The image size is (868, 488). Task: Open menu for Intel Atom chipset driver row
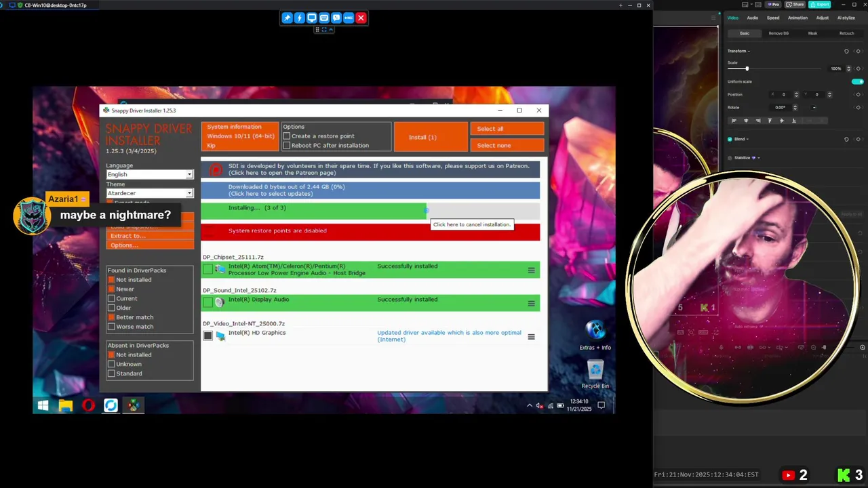[x=531, y=270]
